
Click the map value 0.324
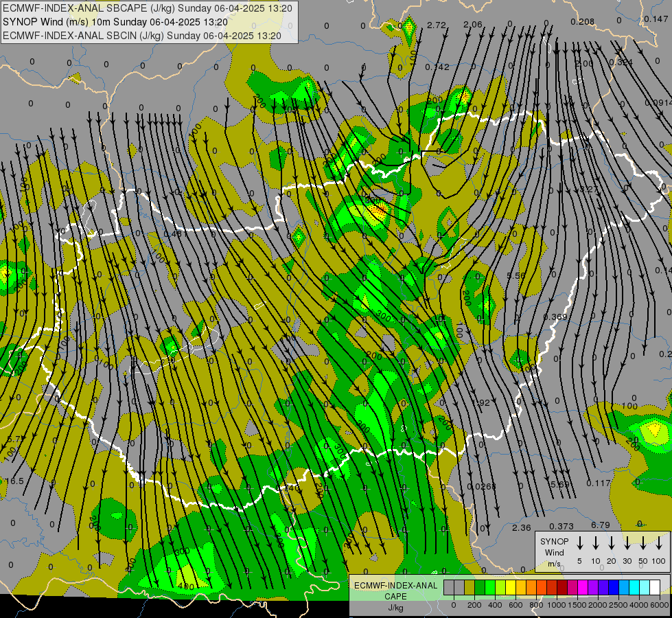point(621,62)
